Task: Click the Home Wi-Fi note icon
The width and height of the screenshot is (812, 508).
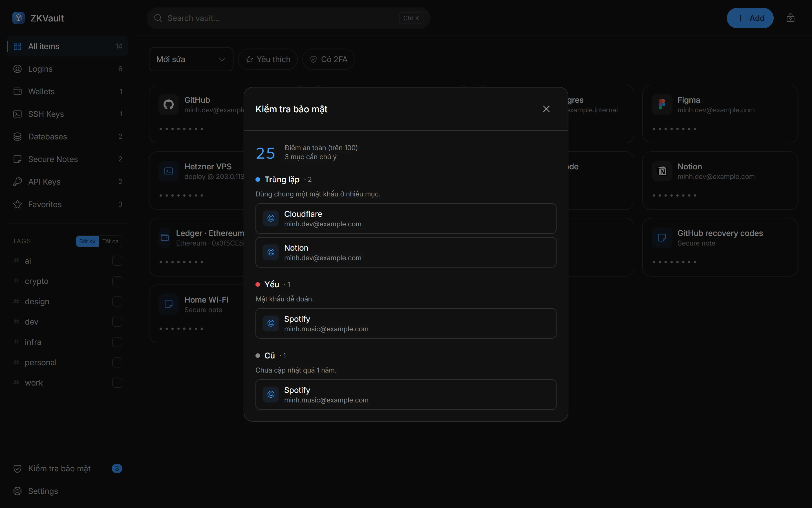Action: [168, 304]
